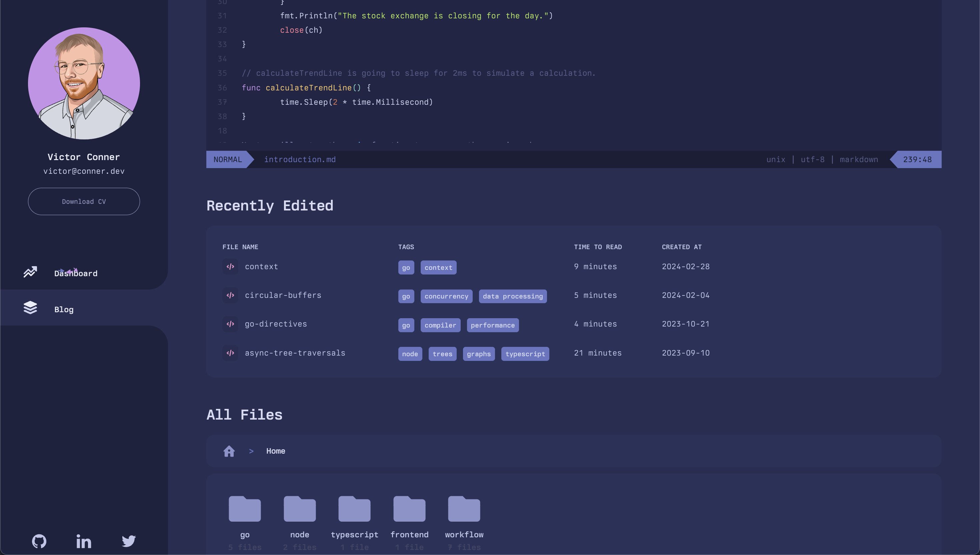Click the code file icon next to context

point(230,266)
